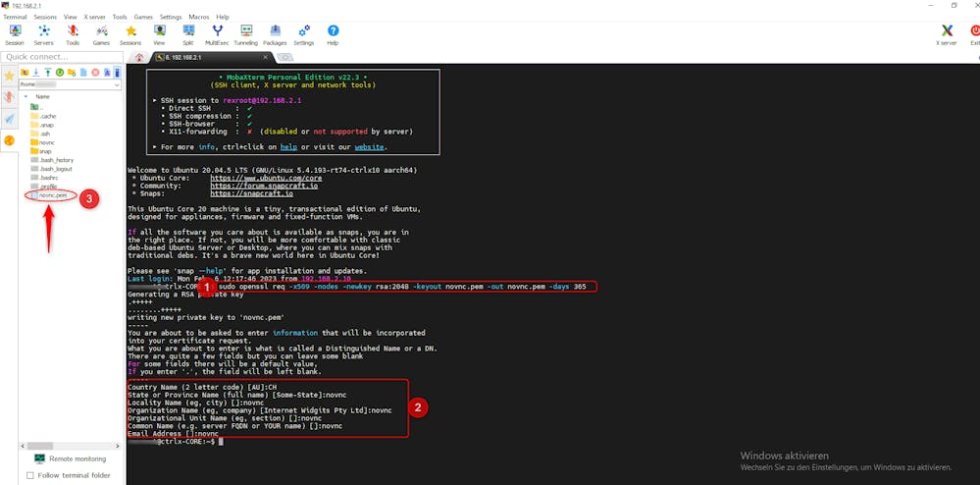Click the letter A icon in SFTP toolbar
The image size is (980, 485).
click(107, 73)
